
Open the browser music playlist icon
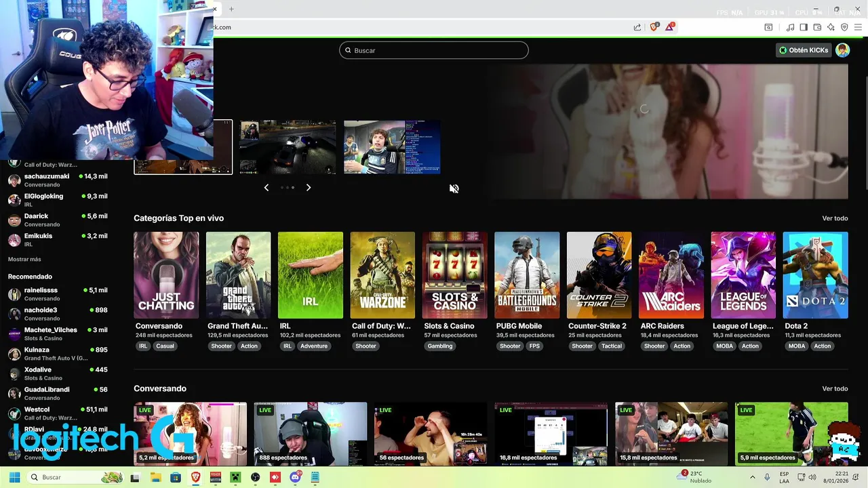[790, 27]
